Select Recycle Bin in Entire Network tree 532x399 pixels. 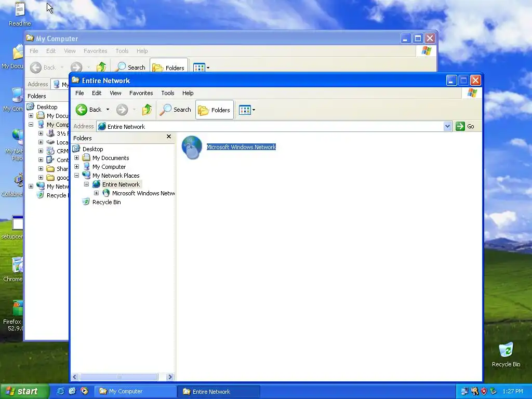(x=107, y=202)
